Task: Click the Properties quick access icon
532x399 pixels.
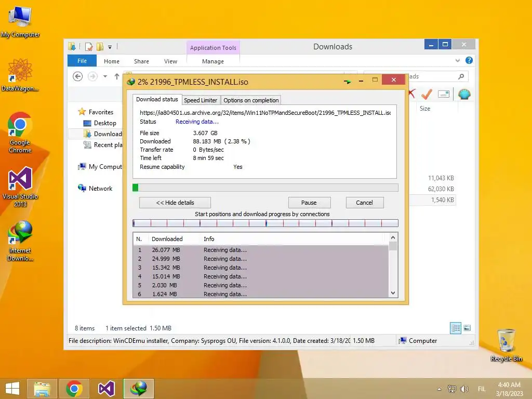Action: pos(89,47)
